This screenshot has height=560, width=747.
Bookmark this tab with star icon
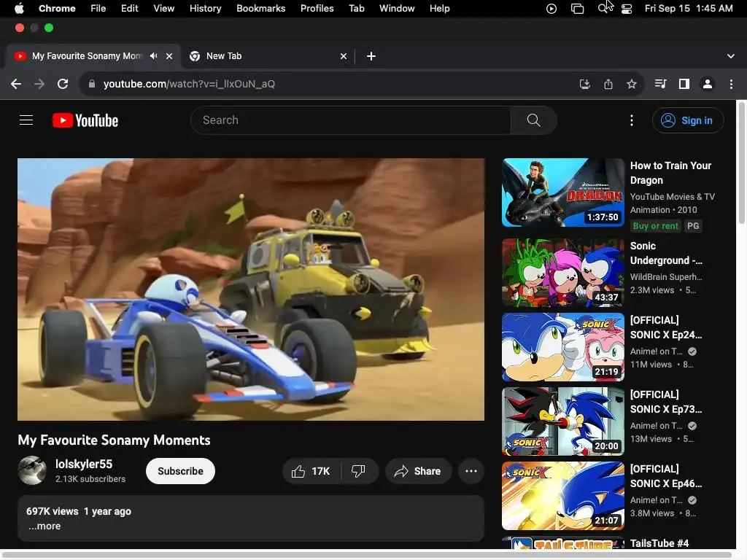(632, 84)
